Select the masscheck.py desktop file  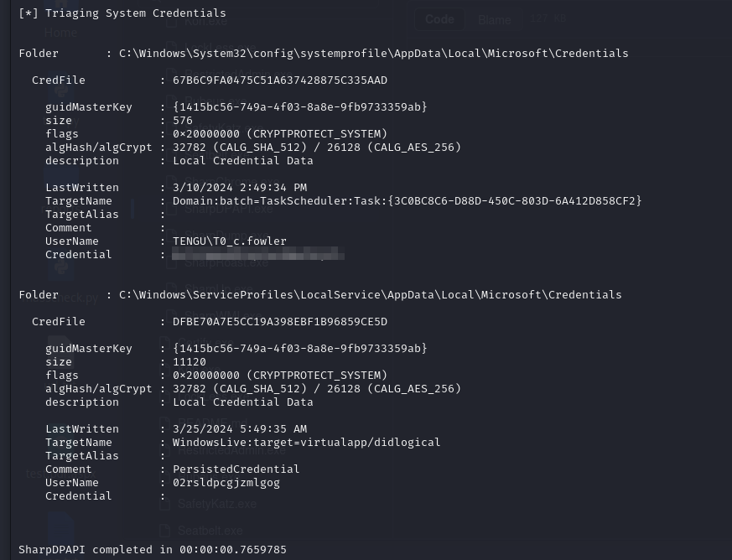(60, 298)
